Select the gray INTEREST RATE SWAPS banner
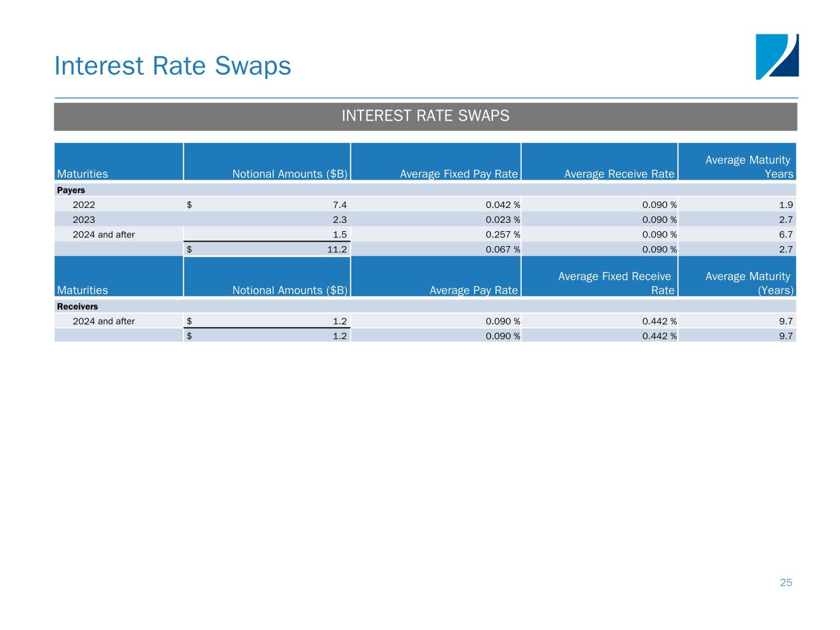The image size is (840, 630). 425,116
